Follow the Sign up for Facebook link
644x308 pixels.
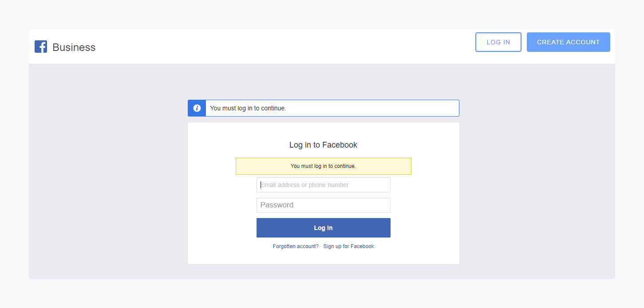348,246
